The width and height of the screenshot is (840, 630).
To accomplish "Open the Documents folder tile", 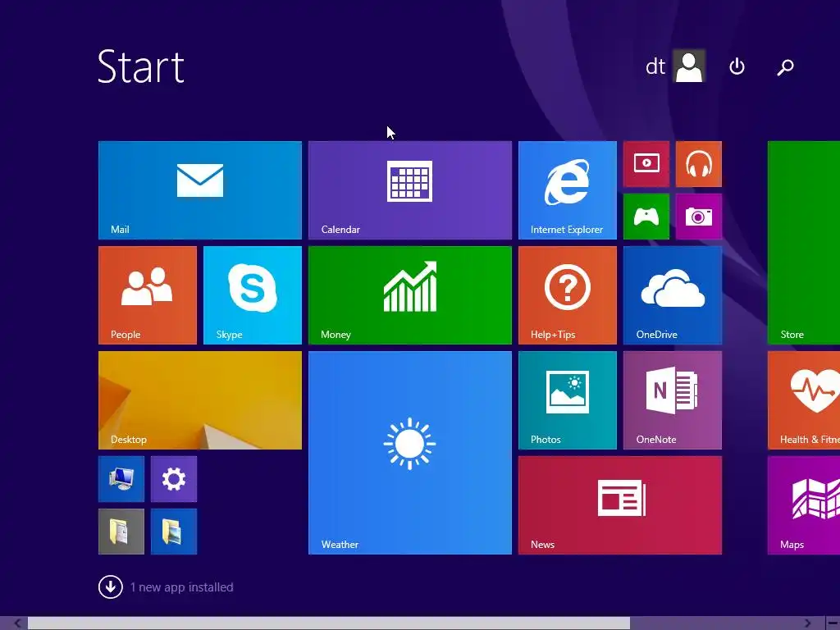I will [x=121, y=532].
